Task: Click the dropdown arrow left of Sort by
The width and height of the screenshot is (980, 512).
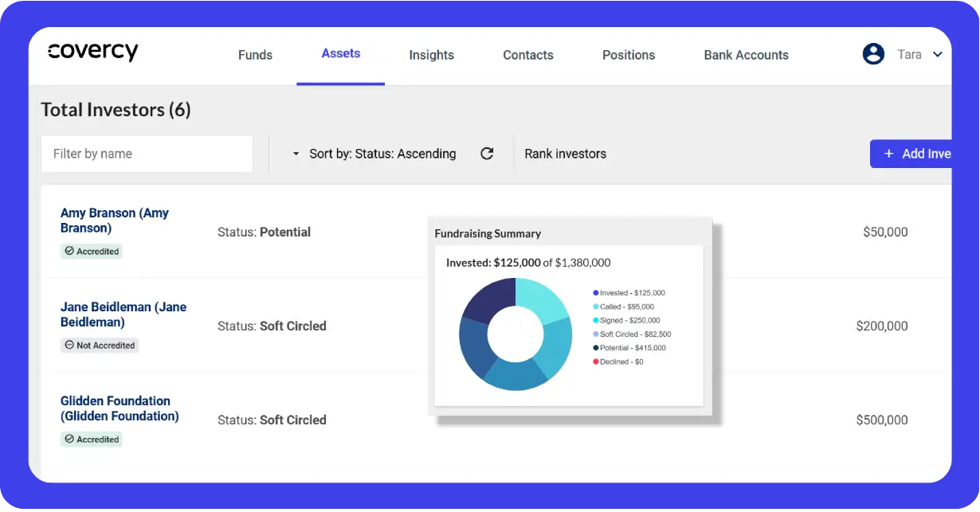Action: (296, 154)
